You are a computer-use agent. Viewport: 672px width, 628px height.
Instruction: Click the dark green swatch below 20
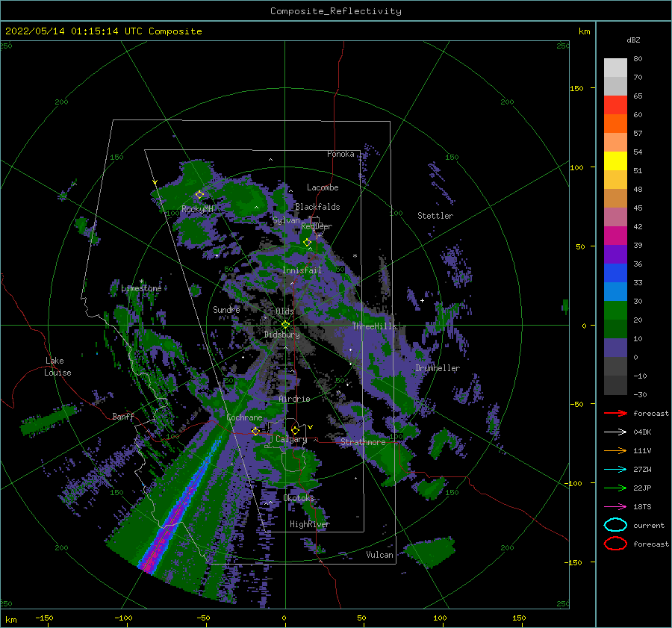615,329
